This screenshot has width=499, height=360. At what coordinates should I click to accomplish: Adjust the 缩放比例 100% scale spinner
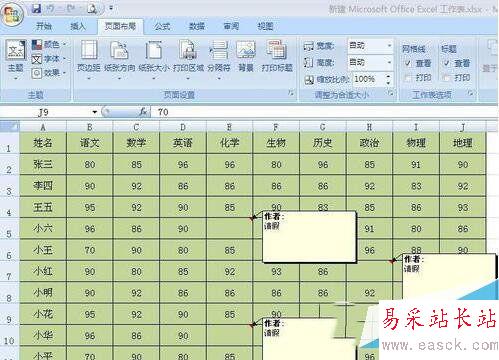coord(388,79)
